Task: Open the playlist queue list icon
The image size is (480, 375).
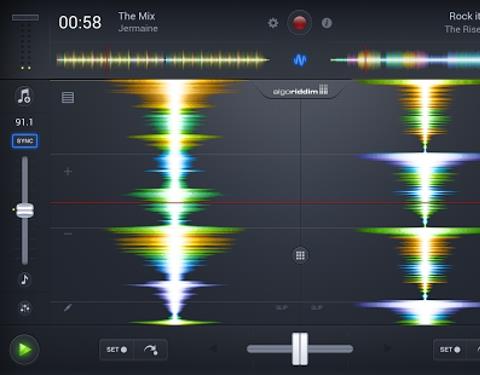Action: pyautogui.click(x=68, y=97)
